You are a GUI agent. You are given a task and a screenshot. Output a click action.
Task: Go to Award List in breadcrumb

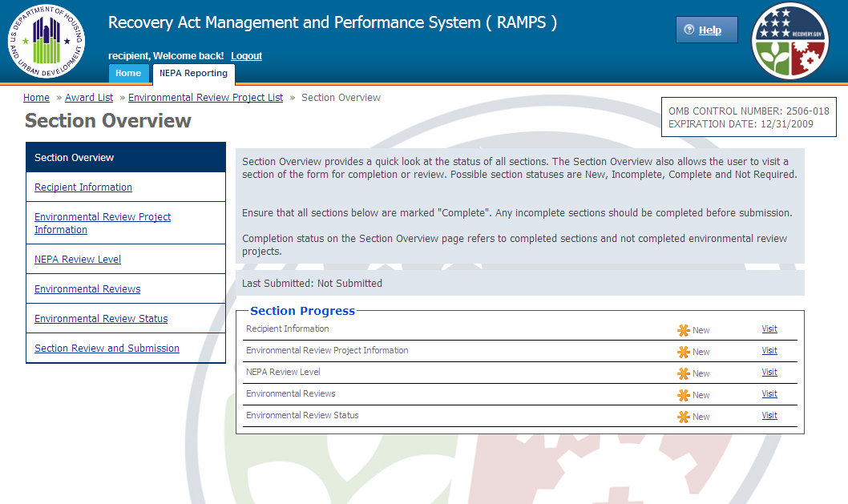click(89, 98)
